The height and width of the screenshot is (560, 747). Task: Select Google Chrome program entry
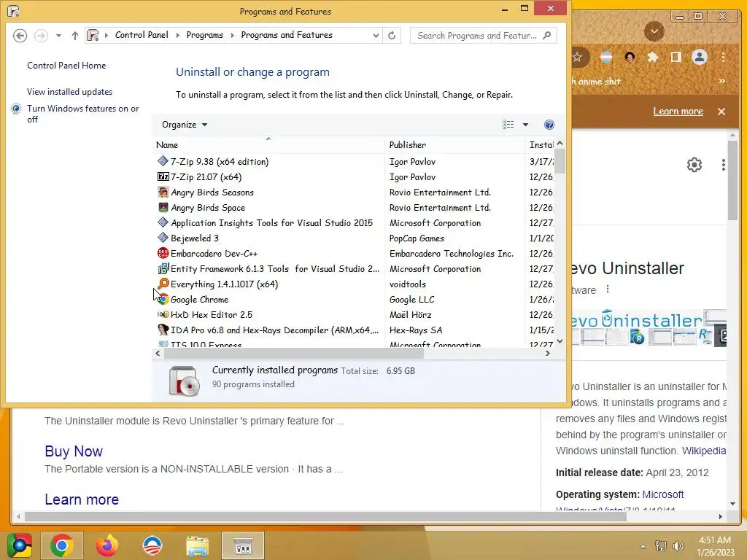pyautogui.click(x=199, y=300)
